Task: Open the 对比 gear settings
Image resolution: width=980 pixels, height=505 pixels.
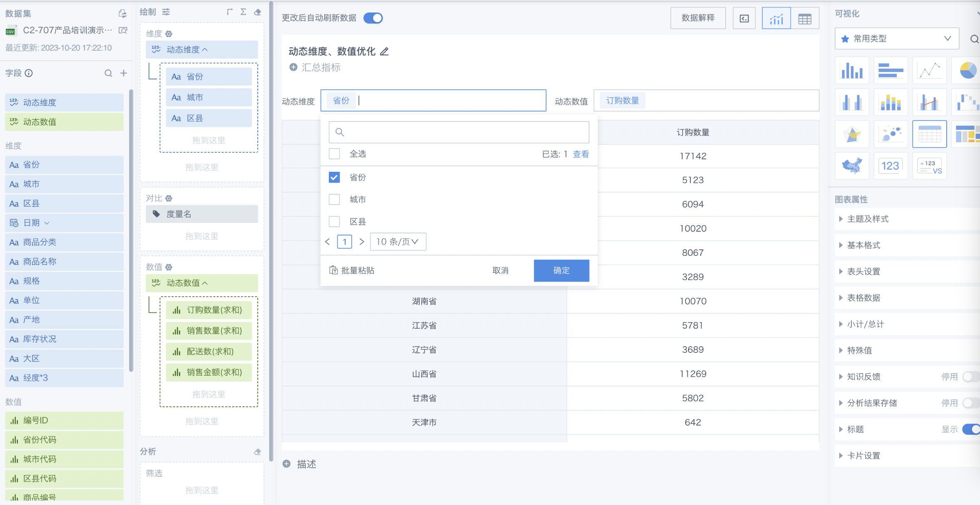Action: click(x=169, y=198)
